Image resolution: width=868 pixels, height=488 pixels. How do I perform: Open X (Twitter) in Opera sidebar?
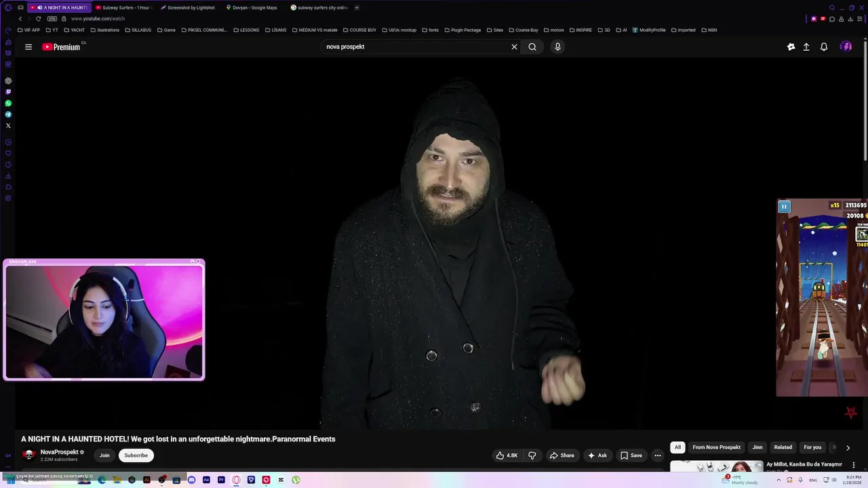click(x=8, y=125)
